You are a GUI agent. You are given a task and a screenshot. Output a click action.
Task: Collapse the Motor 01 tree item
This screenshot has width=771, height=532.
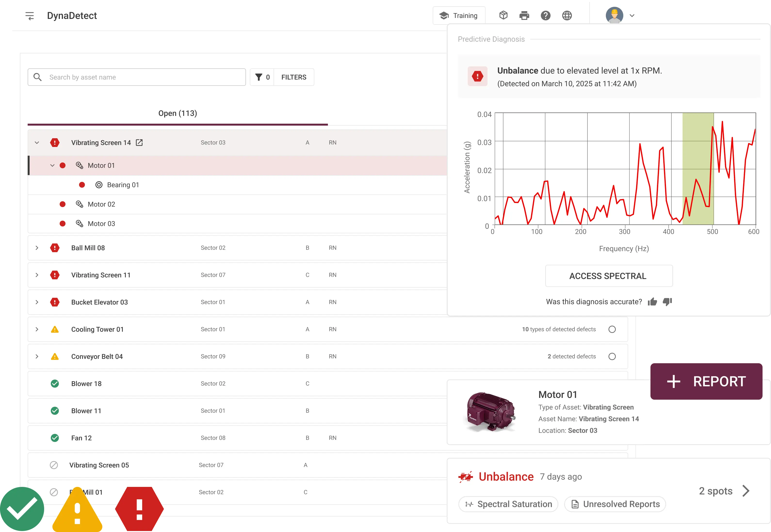click(52, 165)
